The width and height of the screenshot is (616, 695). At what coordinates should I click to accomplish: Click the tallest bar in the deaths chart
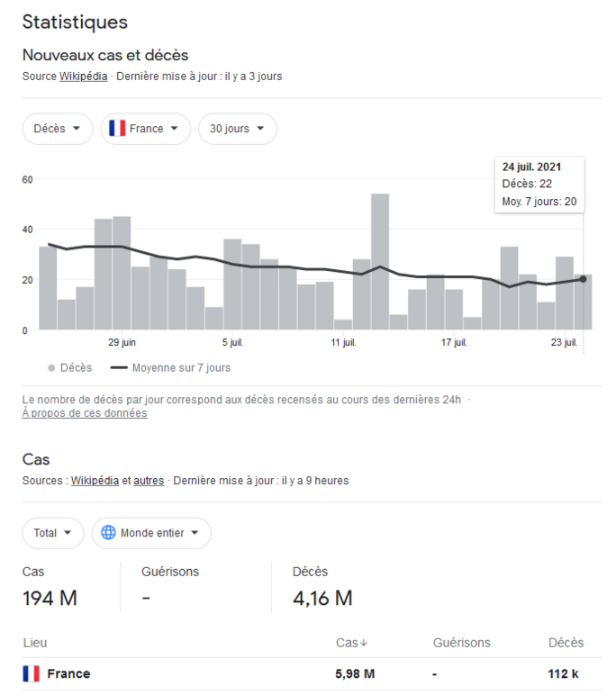380,261
